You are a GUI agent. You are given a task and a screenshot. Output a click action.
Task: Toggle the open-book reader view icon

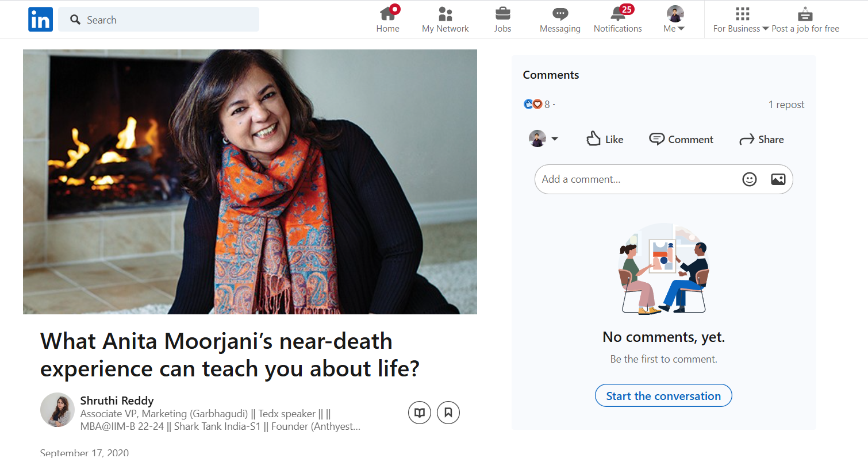420,412
